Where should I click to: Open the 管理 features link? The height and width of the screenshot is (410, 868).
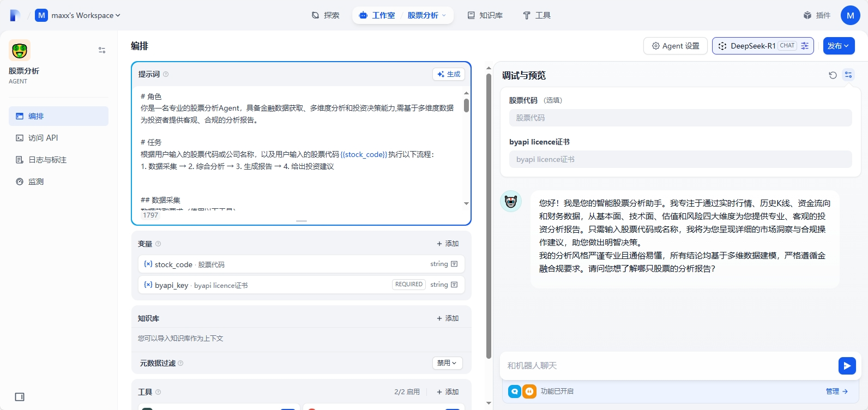[837, 391]
